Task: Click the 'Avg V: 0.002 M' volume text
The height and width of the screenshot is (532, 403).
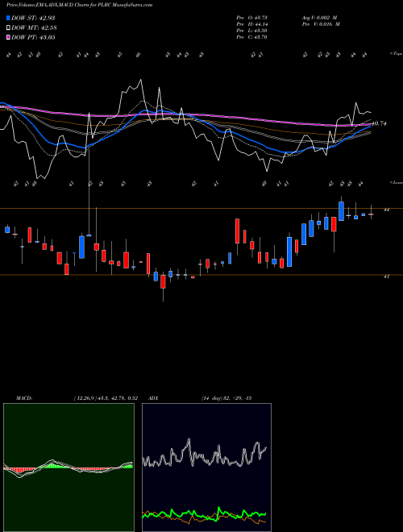Action: [320, 18]
